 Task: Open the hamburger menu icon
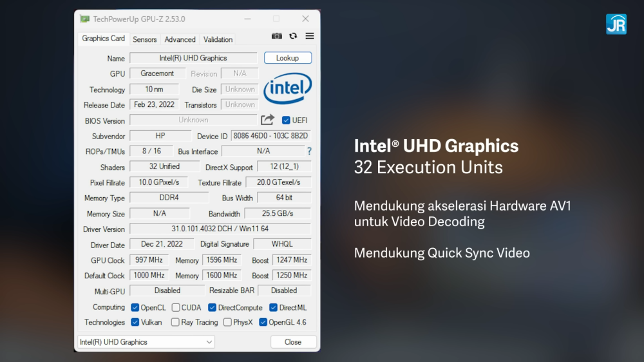tap(310, 36)
